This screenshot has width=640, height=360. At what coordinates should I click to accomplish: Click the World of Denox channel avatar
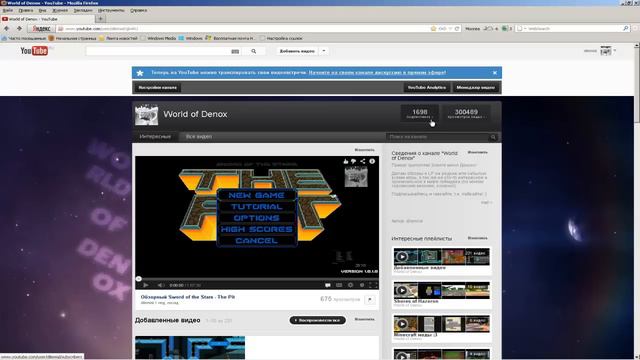pyautogui.click(x=147, y=115)
